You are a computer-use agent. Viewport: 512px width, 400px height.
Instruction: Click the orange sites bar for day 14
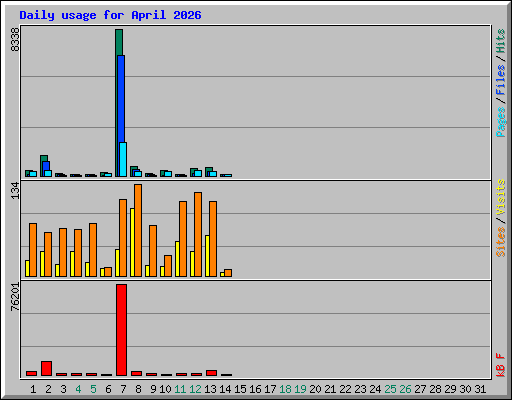[228, 273]
